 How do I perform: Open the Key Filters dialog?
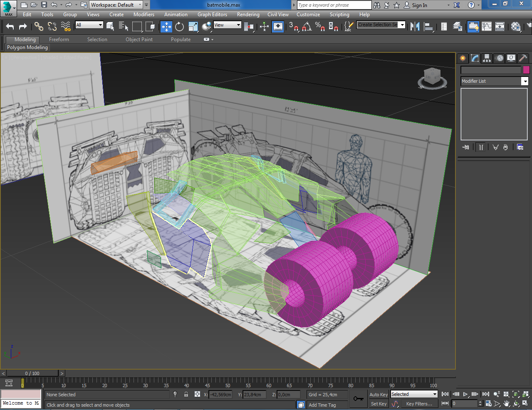(419, 404)
